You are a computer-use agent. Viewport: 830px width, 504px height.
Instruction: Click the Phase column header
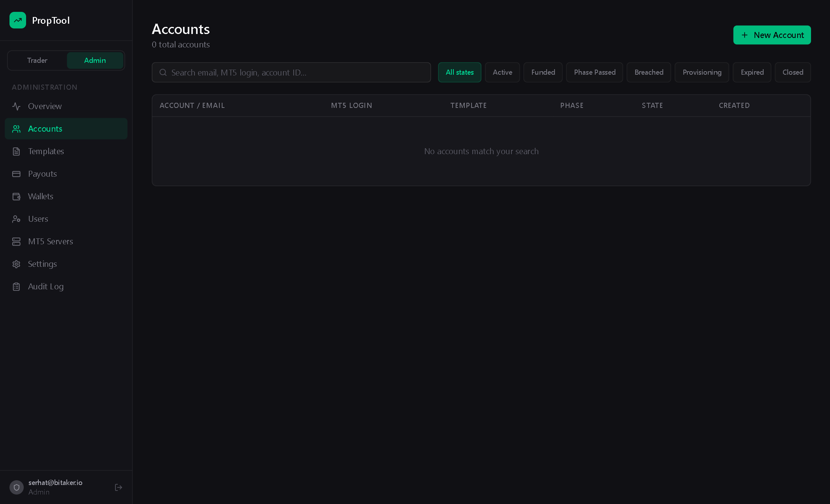[x=572, y=106]
